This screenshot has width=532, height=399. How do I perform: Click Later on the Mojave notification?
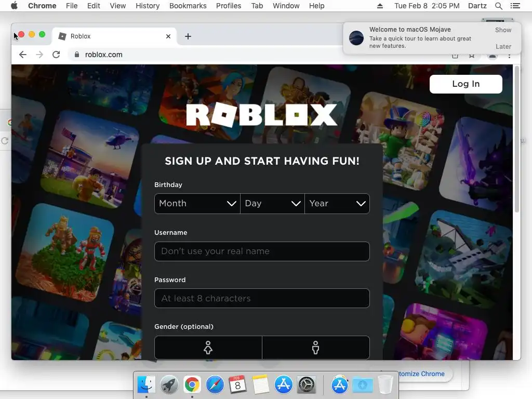point(503,46)
